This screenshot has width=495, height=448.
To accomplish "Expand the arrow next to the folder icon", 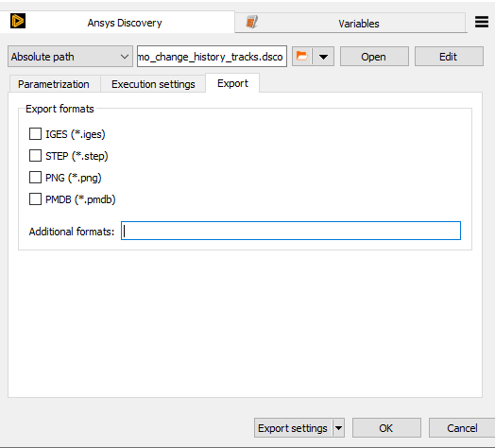I will (323, 57).
